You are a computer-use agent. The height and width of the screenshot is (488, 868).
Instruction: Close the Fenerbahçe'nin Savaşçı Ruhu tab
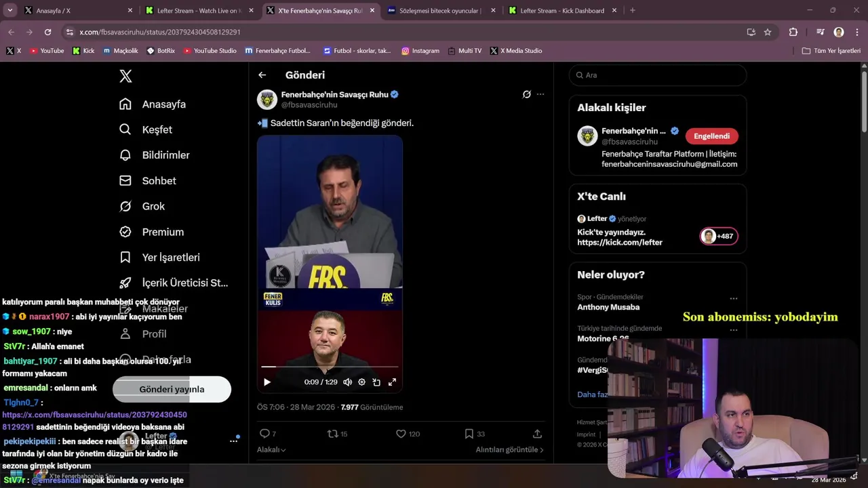pyautogui.click(x=372, y=10)
